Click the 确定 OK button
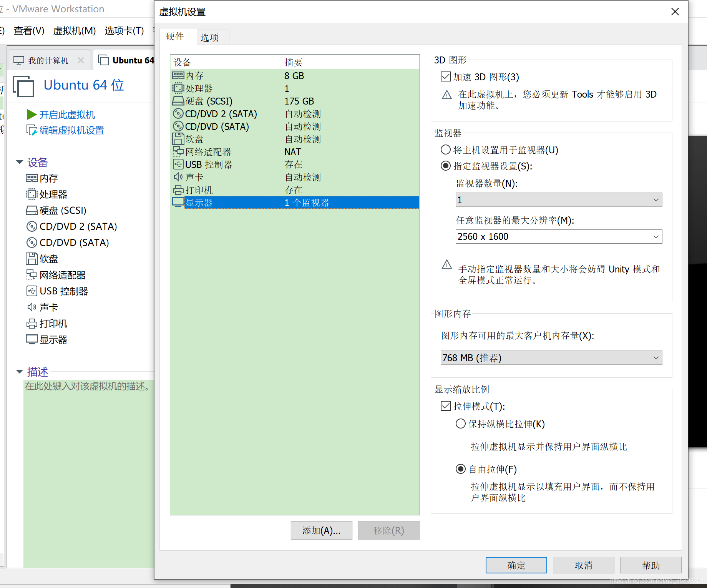 [x=516, y=565]
